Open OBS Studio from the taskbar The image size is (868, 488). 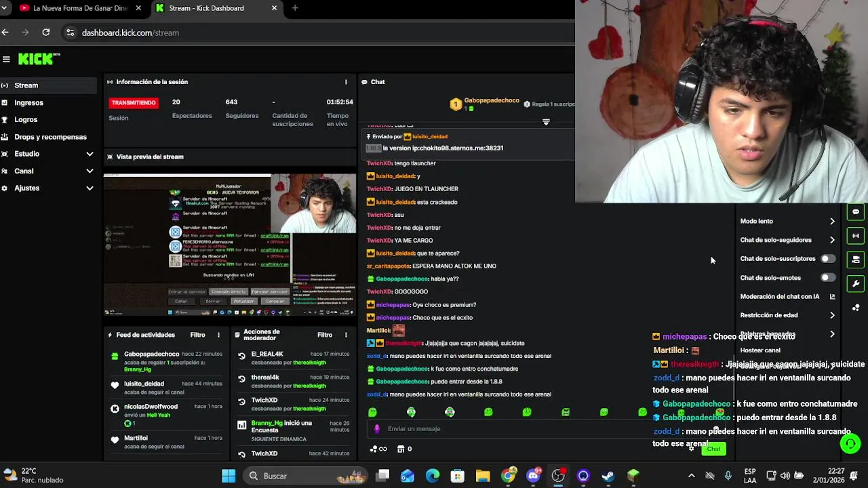click(x=558, y=476)
